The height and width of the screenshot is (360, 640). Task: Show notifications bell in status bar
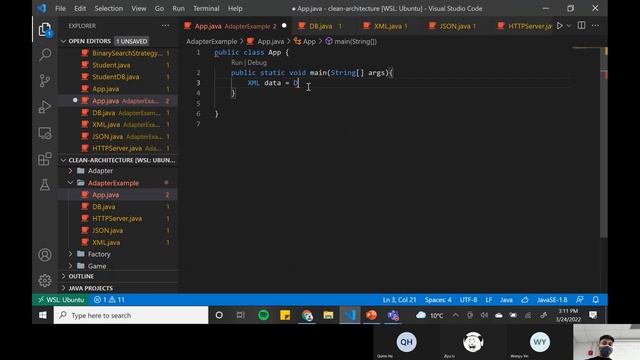[x=596, y=300]
